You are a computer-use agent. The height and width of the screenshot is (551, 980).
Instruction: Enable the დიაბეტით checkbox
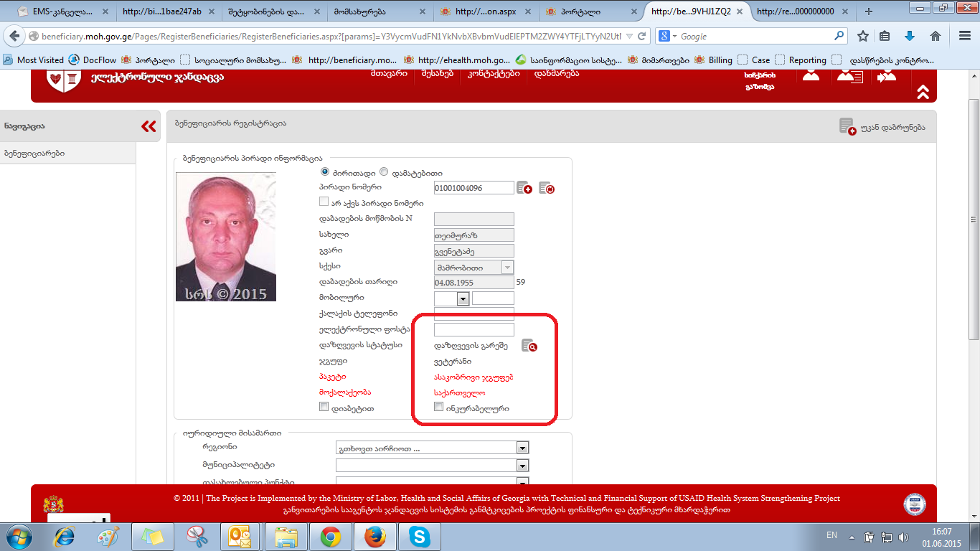pyautogui.click(x=324, y=408)
